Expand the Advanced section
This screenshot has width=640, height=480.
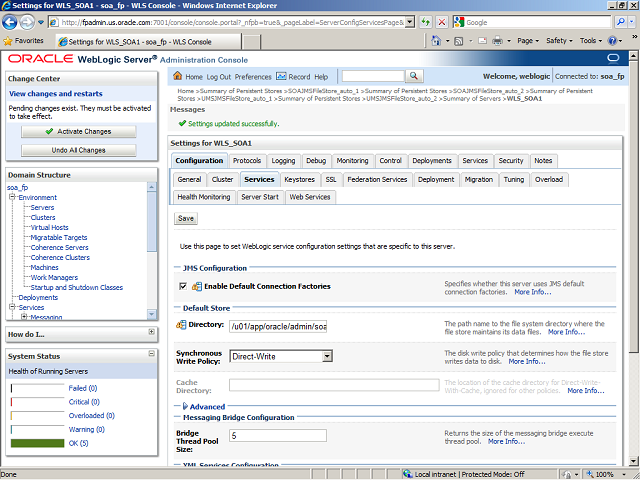tap(184, 407)
